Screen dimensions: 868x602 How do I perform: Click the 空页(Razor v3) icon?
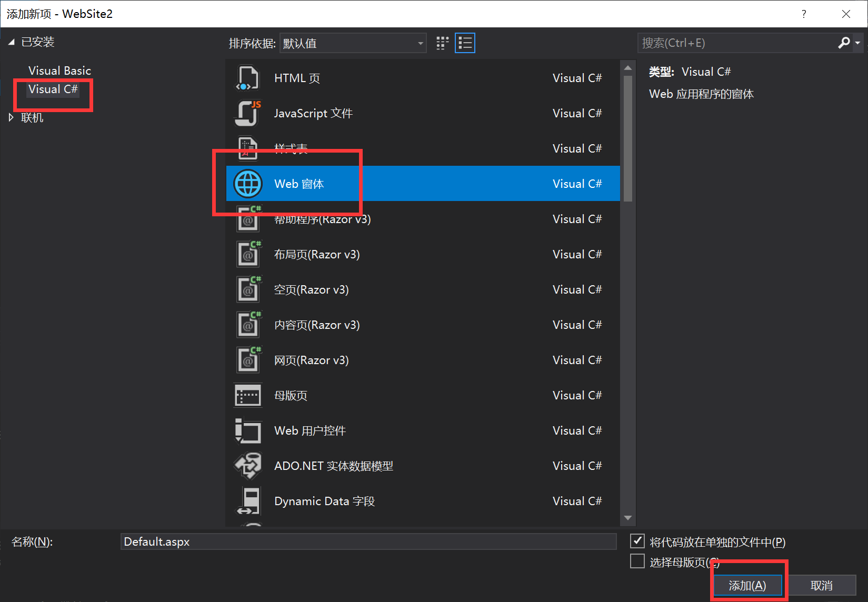tap(248, 289)
